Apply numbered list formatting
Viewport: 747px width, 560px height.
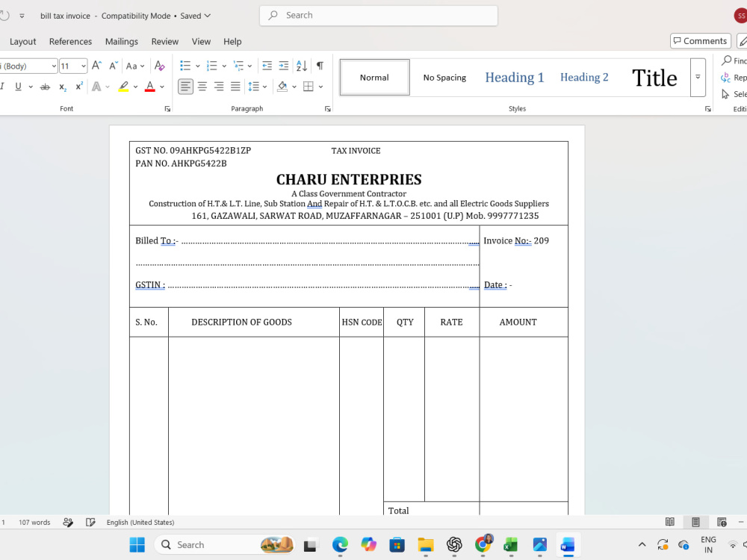point(212,66)
